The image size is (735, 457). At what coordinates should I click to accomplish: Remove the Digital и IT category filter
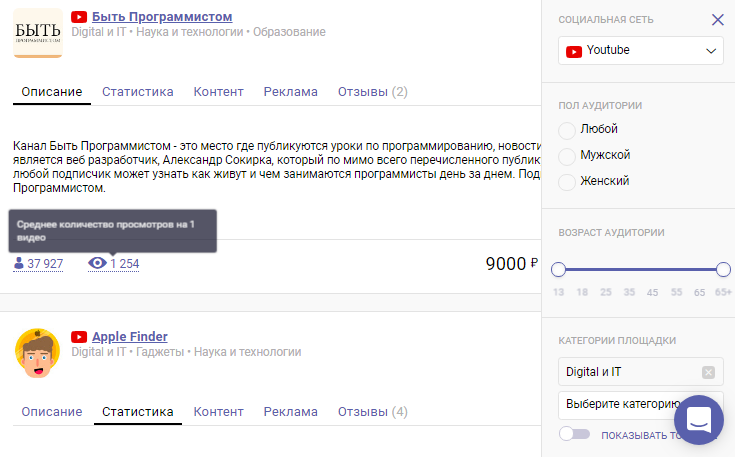pos(708,372)
